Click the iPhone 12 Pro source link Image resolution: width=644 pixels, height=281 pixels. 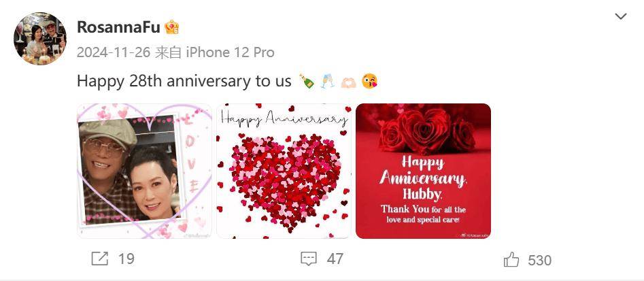(230, 52)
